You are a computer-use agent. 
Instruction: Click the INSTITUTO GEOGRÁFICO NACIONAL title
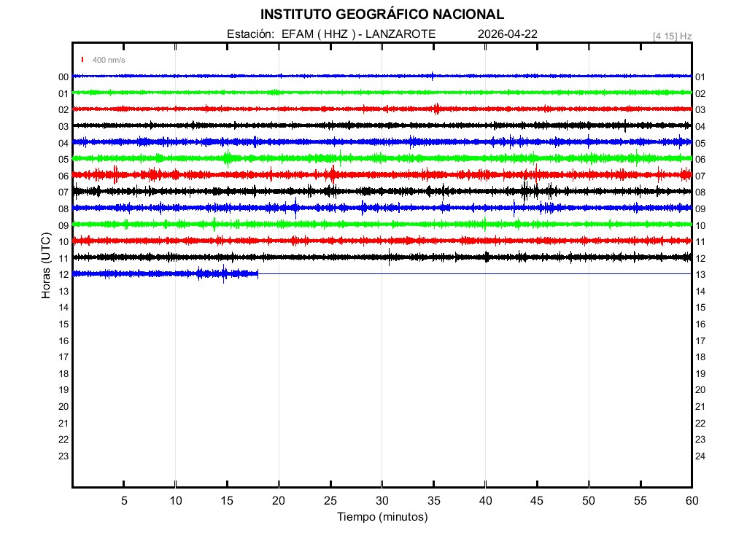click(x=382, y=15)
